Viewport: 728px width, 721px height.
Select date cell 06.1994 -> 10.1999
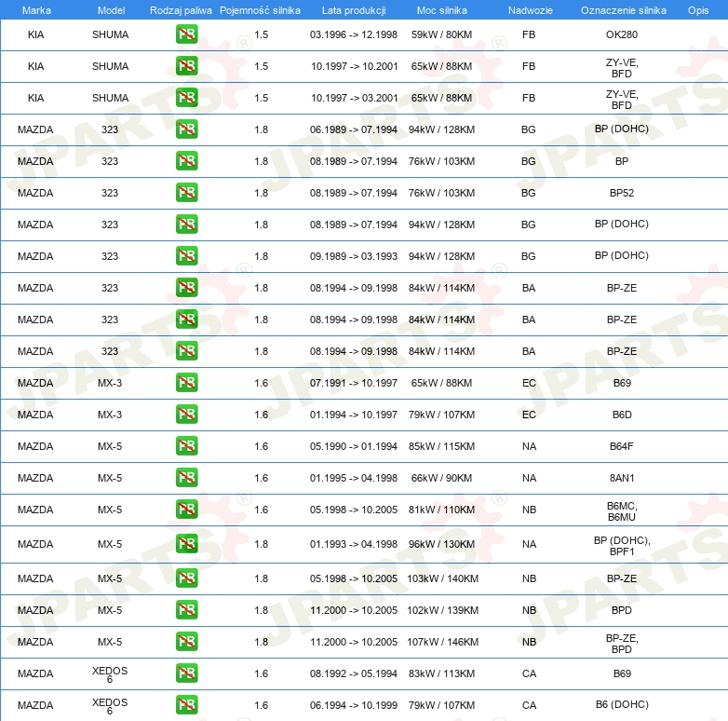pyautogui.click(x=354, y=705)
